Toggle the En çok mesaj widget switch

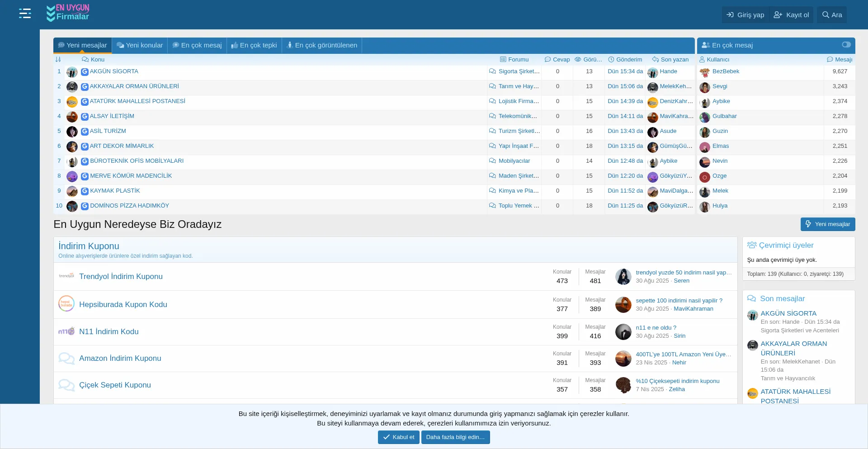coord(846,45)
